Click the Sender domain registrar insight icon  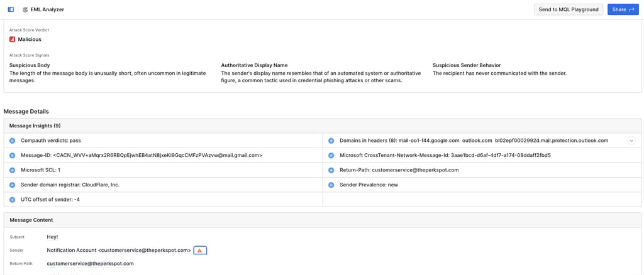(x=12, y=185)
